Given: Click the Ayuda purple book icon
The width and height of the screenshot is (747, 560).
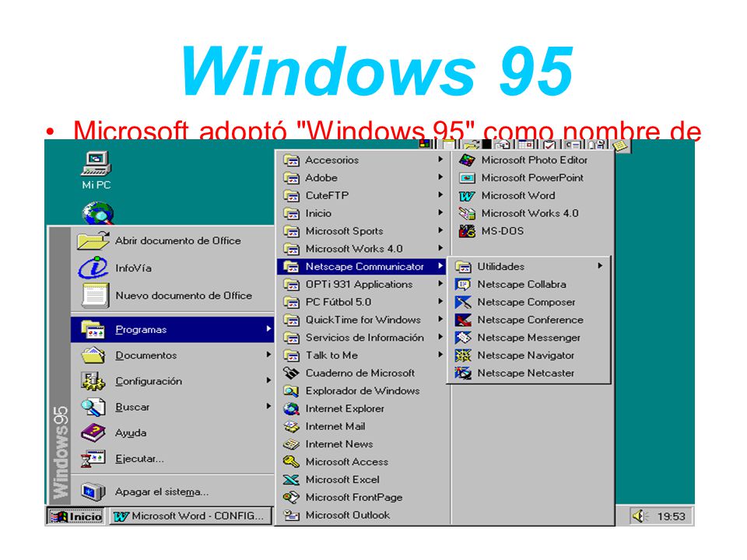Looking at the screenshot, I should tap(93, 433).
